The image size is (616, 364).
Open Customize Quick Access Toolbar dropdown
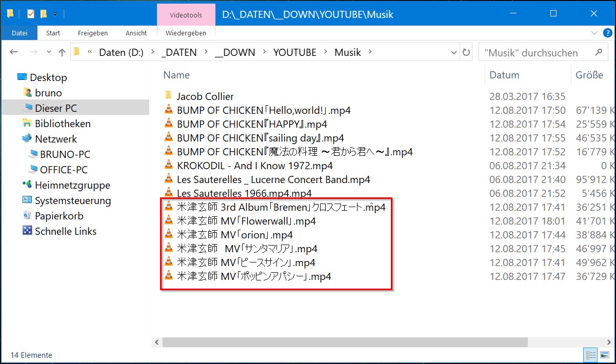point(55,14)
